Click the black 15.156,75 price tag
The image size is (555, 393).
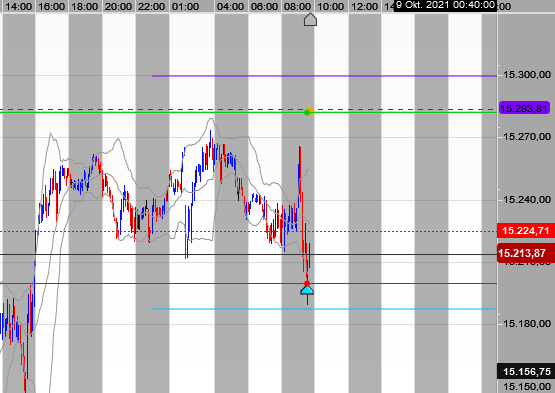point(526,371)
